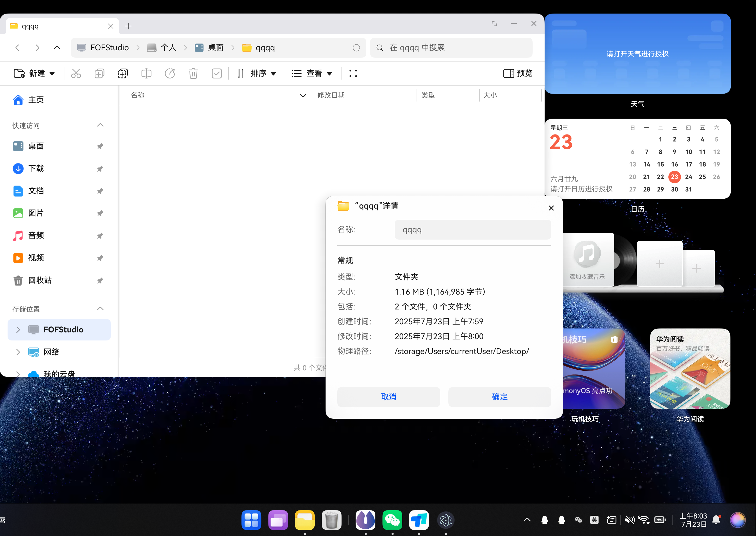Click the delete trash toolbar icon
Image resolution: width=756 pixels, height=536 pixels.
[193, 73]
